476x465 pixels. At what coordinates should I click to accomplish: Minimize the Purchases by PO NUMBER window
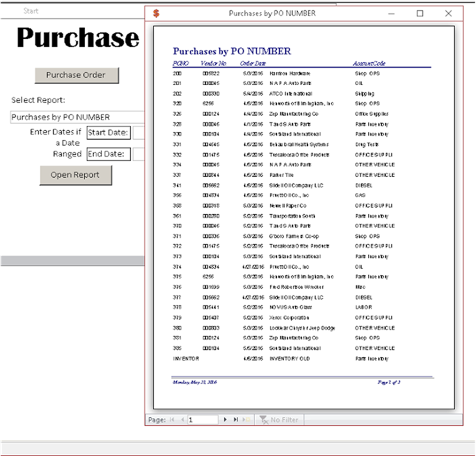click(391, 13)
